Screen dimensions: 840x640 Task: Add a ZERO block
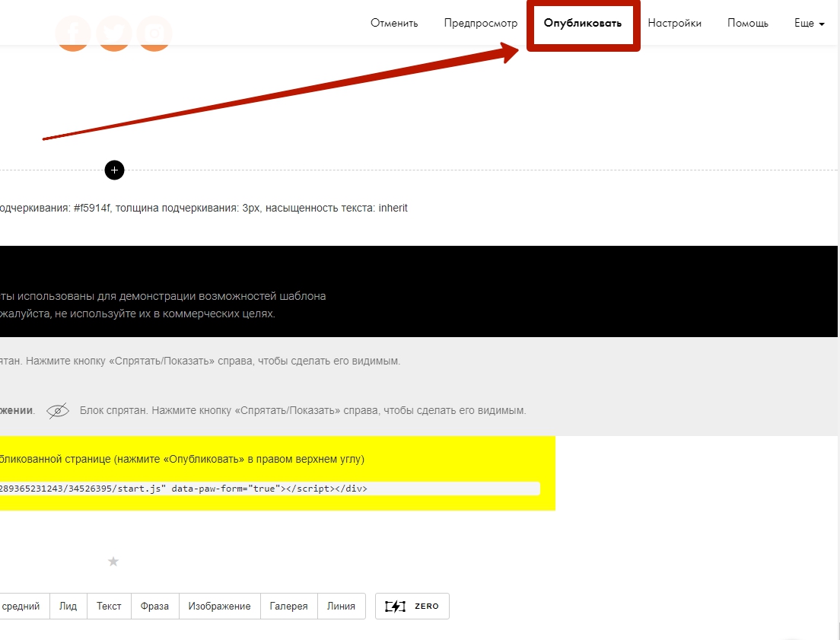click(x=412, y=607)
